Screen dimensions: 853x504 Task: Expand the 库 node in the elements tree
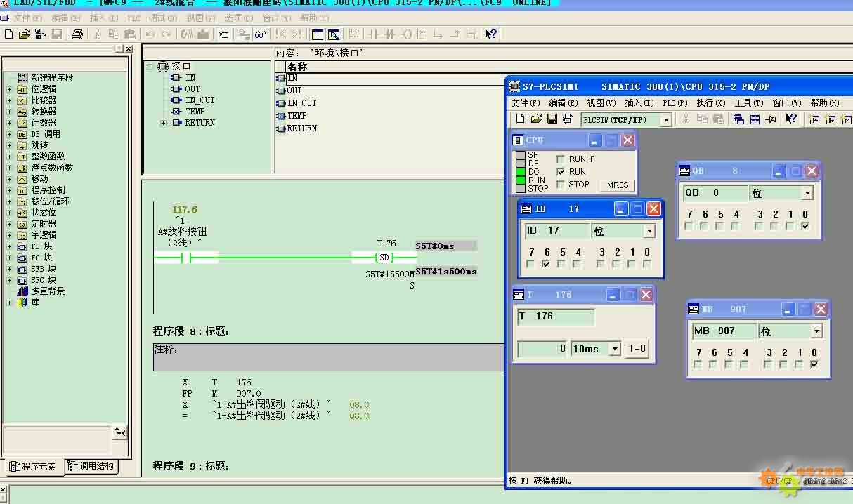[9, 303]
